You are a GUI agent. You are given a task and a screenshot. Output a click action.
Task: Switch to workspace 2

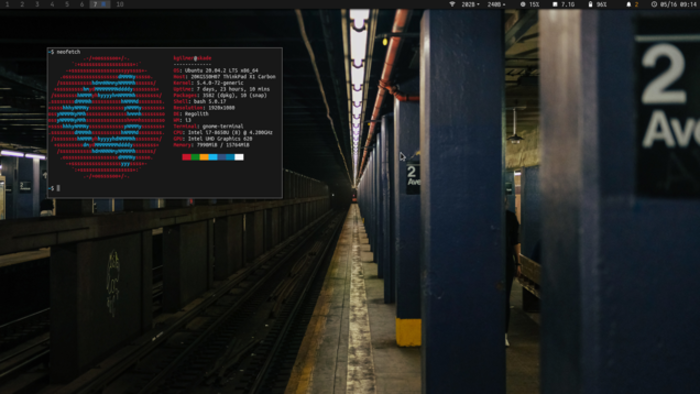(22, 4)
